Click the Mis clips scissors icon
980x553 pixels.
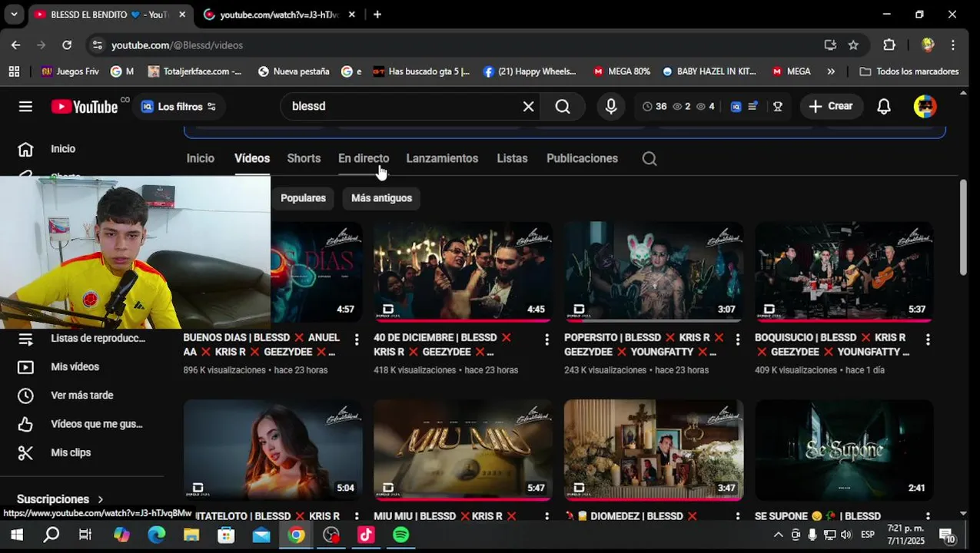tap(25, 453)
